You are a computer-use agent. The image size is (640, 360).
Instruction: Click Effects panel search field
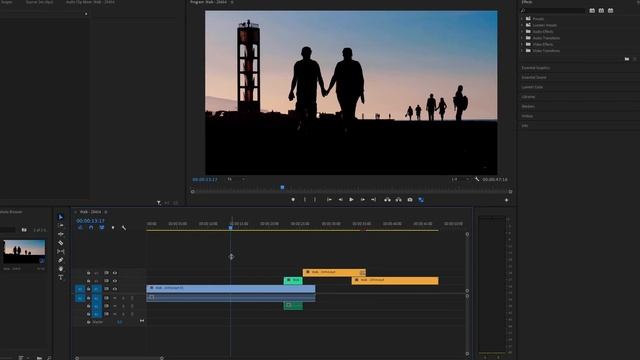pyautogui.click(x=553, y=11)
